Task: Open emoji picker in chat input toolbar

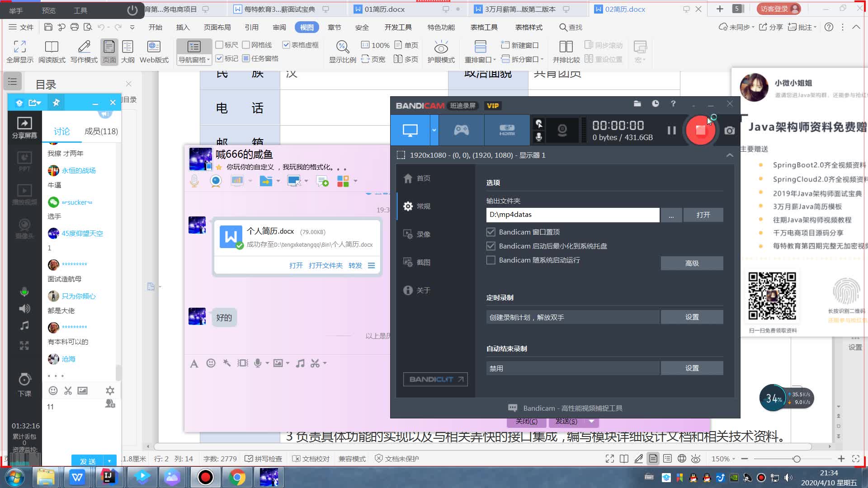Action: click(x=211, y=363)
